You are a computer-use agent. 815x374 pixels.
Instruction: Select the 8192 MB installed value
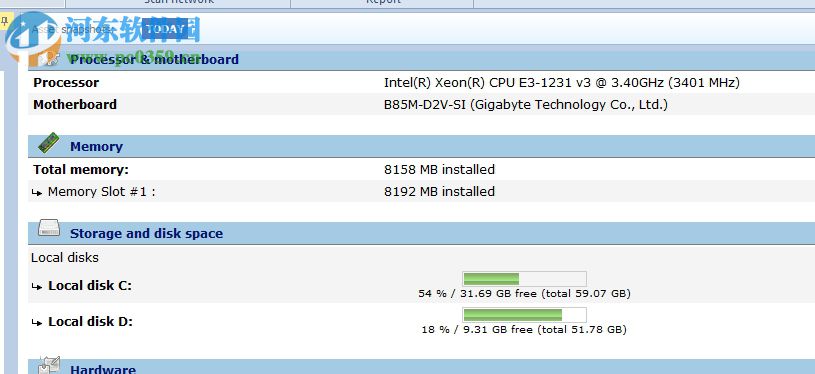click(x=439, y=192)
